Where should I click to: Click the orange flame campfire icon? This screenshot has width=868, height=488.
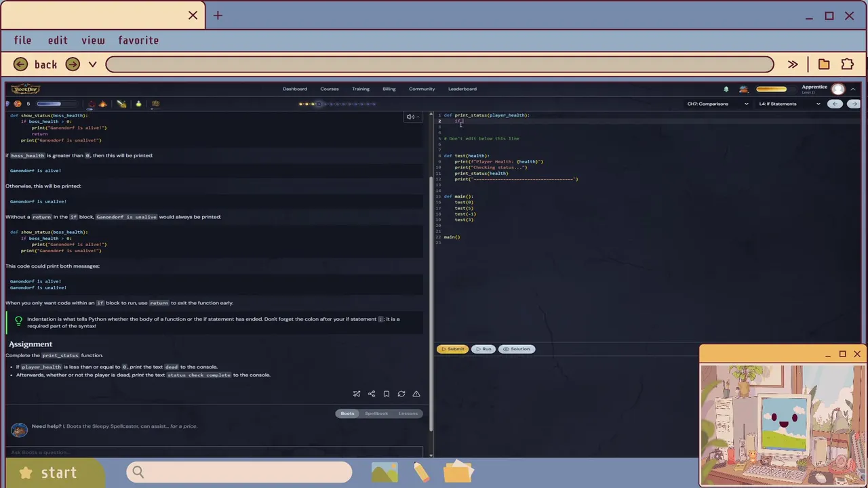coord(103,104)
